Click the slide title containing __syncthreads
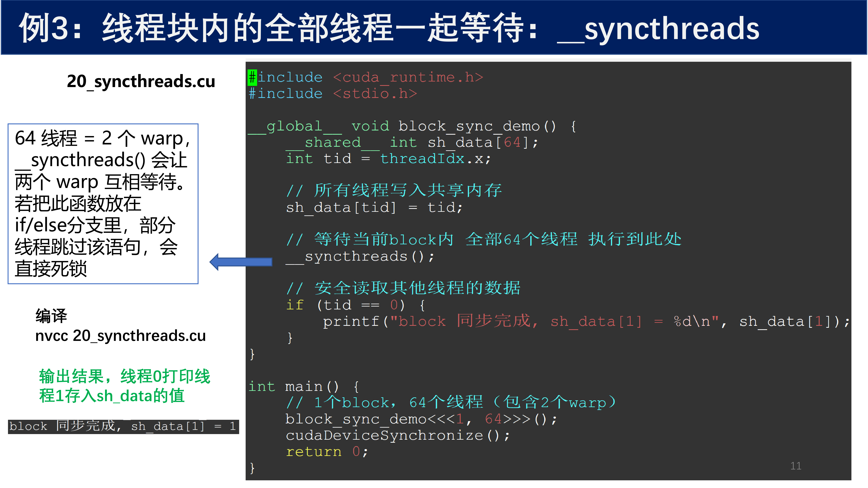Screen dimensions: 868x488 click(x=389, y=28)
